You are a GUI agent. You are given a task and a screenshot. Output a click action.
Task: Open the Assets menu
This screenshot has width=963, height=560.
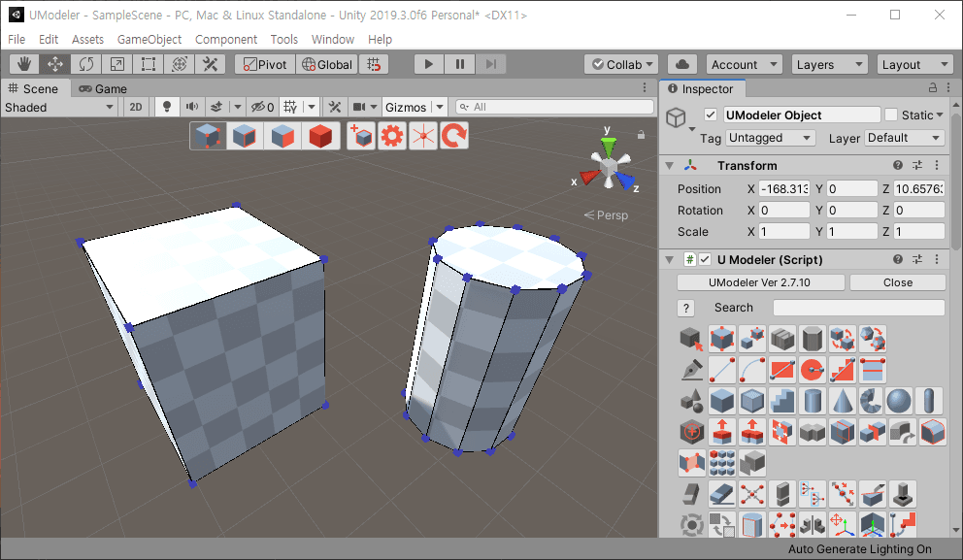pos(87,39)
